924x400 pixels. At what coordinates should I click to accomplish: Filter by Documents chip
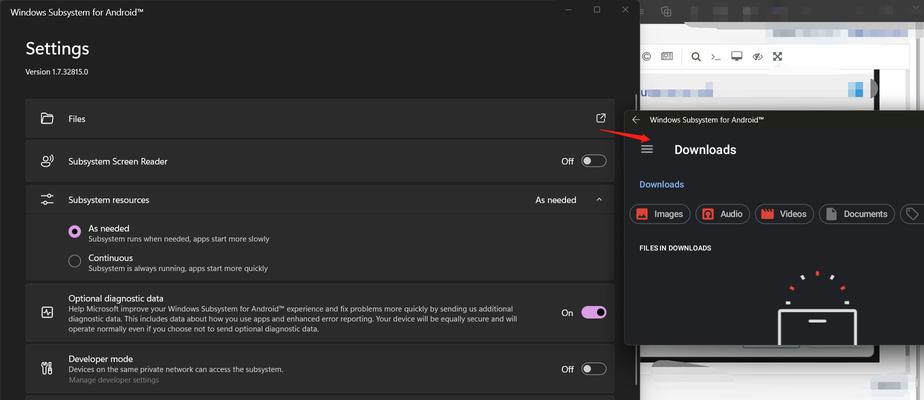857,214
